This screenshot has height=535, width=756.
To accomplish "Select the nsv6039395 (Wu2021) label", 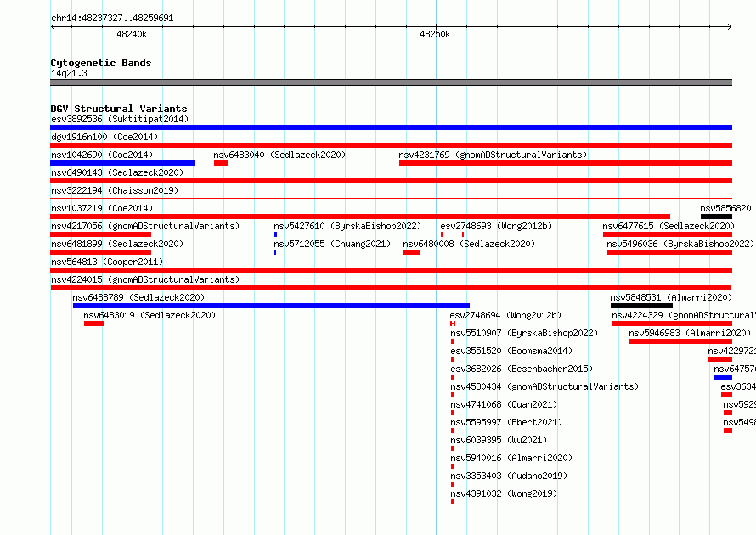I will [x=499, y=440].
